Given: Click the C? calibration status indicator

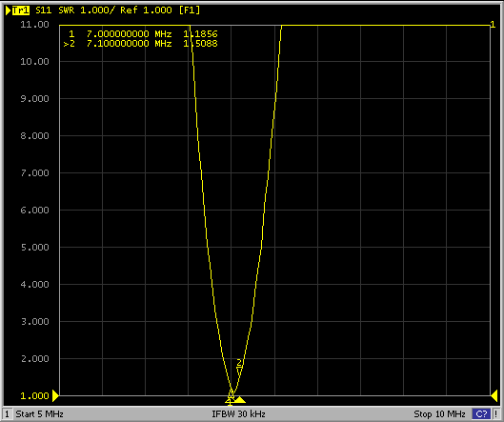Looking at the screenshot, I should pos(481,413).
